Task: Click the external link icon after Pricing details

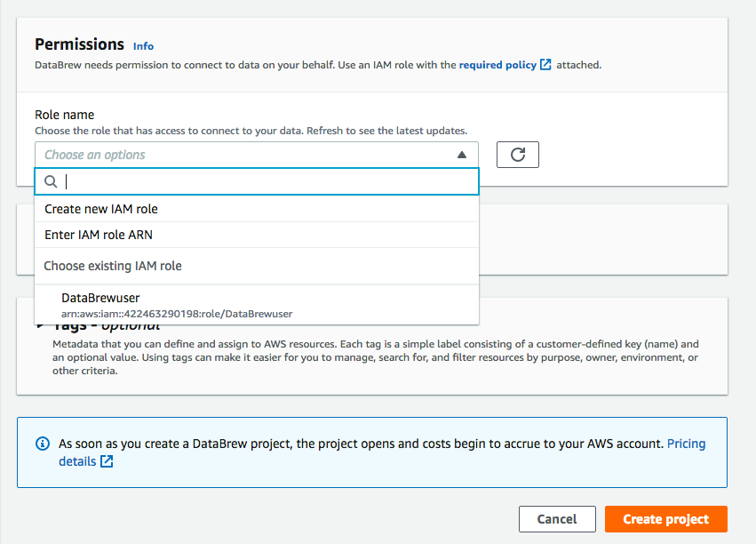Action: pyautogui.click(x=107, y=461)
